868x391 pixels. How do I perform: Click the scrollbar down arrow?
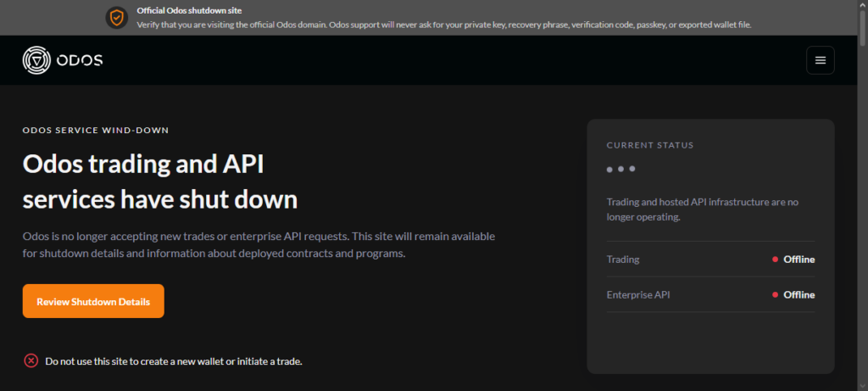point(863,386)
